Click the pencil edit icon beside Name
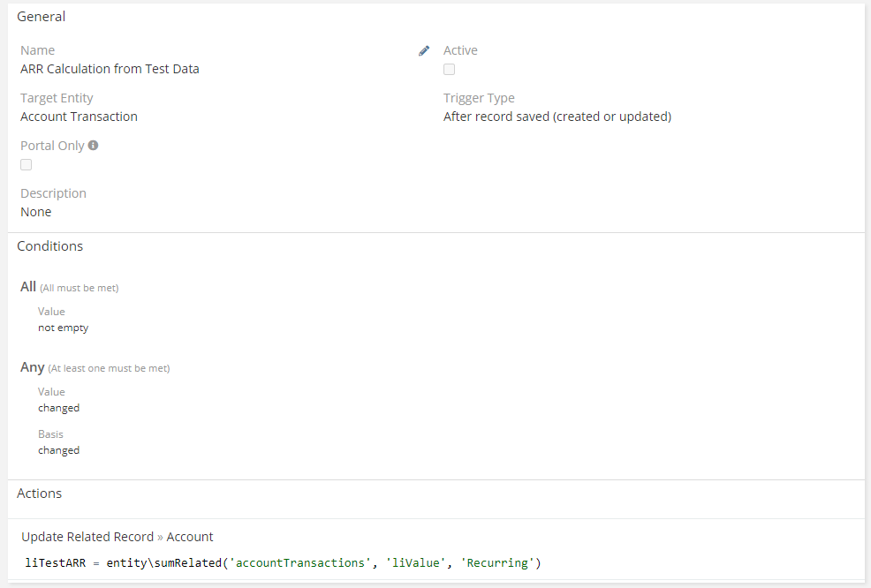 click(424, 51)
